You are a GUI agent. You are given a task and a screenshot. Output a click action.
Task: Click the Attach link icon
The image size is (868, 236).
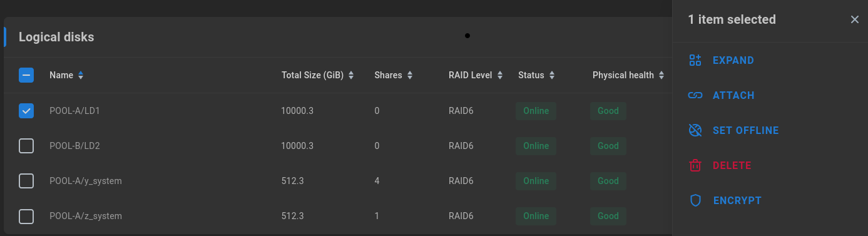(695, 95)
